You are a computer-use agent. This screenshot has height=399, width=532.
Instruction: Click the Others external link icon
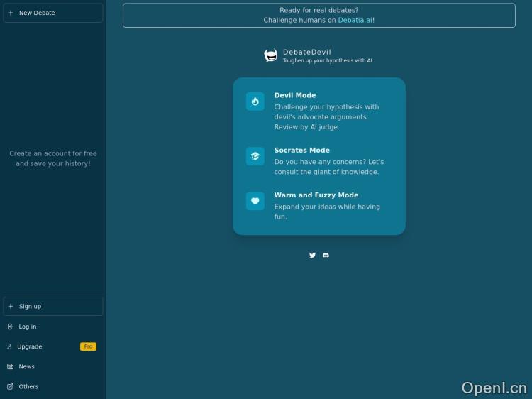coord(11,386)
